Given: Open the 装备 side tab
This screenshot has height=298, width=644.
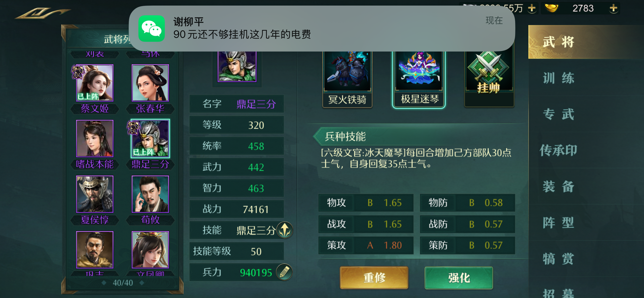Looking at the screenshot, I should coord(559,187).
